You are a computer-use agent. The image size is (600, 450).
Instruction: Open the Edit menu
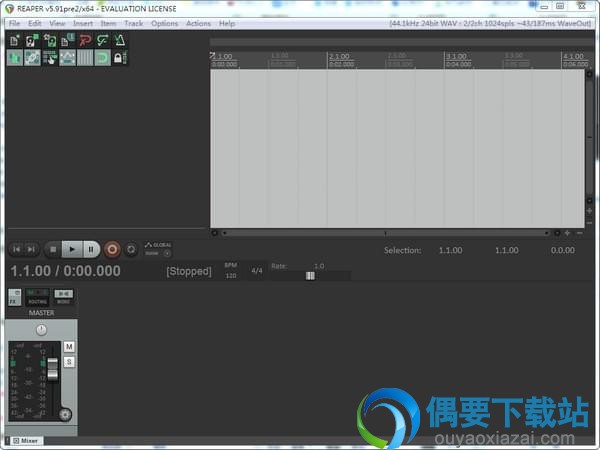(34, 23)
